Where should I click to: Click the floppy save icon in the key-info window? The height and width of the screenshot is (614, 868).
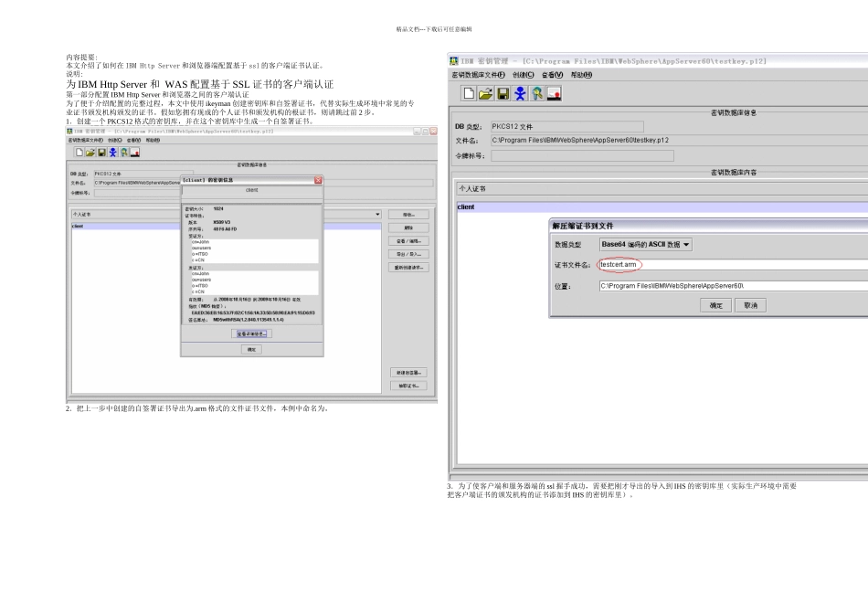click(x=101, y=153)
